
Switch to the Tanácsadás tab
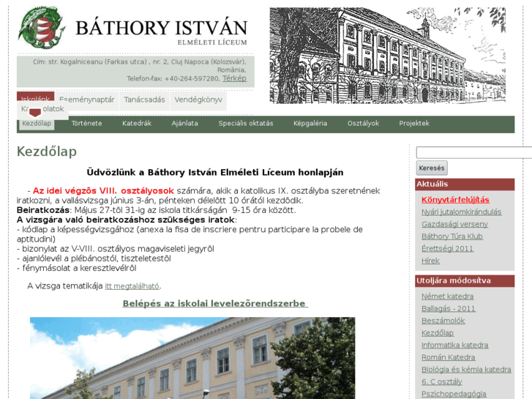point(144,100)
